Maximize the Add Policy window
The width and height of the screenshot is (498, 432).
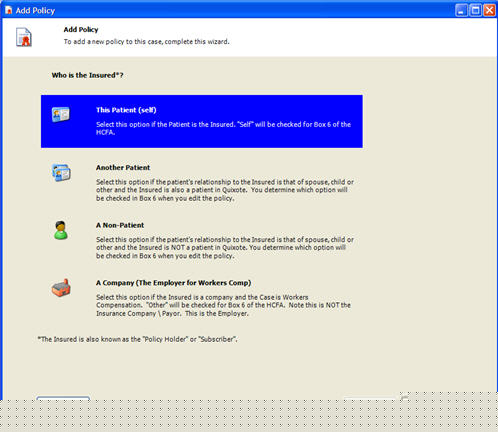(475, 10)
